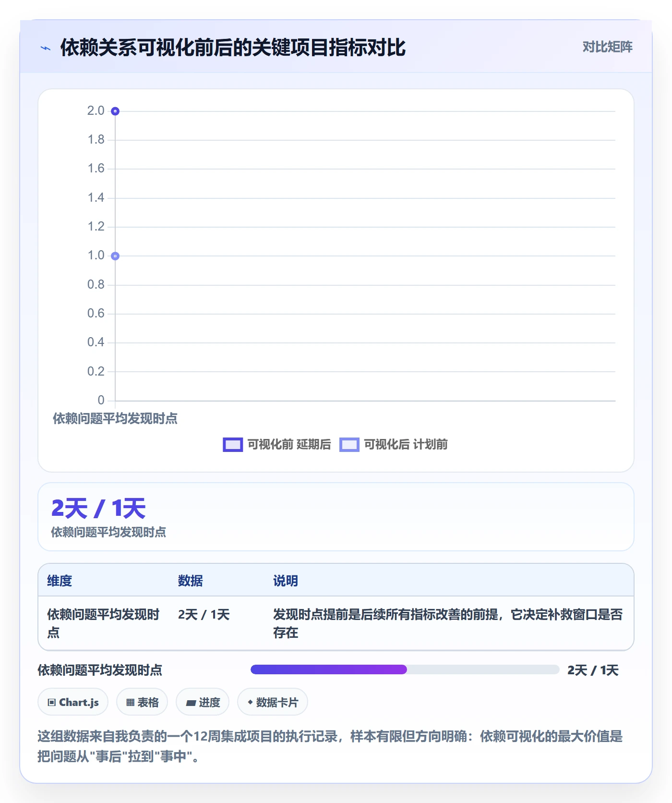This screenshot has height=803, width=672.
Task: Click the footer note starting with 这组数据来自
Action: (x=330, y=746)
